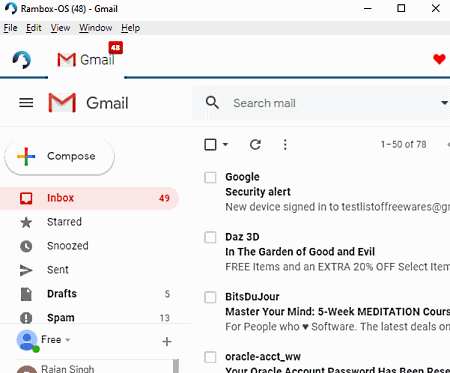The image size is (450, 373).
Task: Click the Hangouts profile avatar
Action: (27, 340)
